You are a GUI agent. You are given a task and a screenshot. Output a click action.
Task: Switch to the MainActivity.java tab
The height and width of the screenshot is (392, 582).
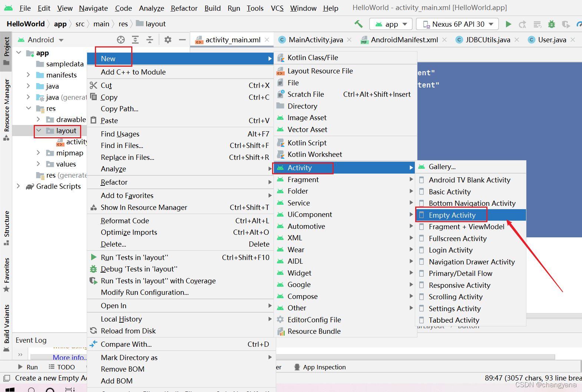coord(316,40)
